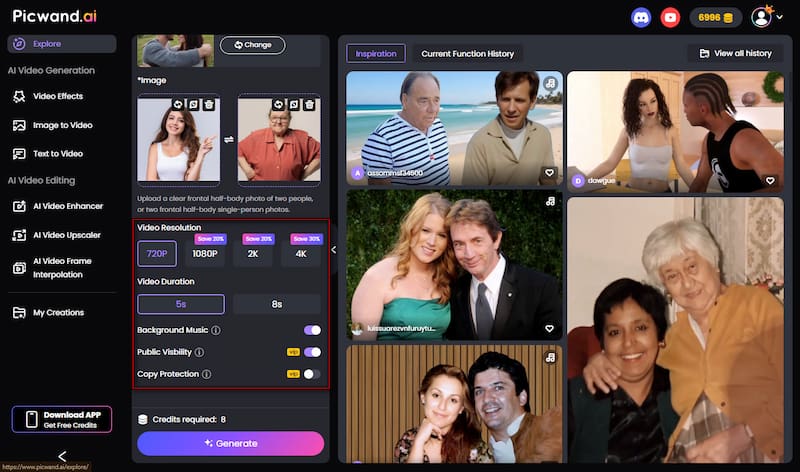
Task: Open the two elderly women video thumbnail
Action: tap(676, 330)
